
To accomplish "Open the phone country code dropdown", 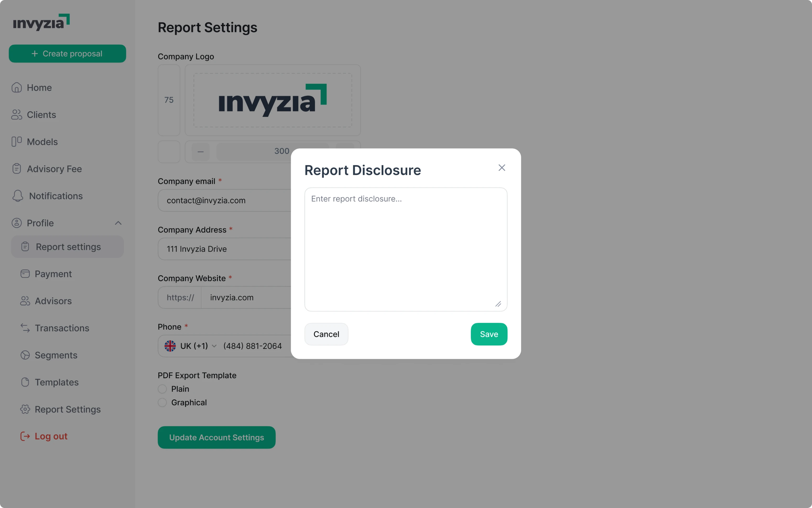I will point(215,346).
